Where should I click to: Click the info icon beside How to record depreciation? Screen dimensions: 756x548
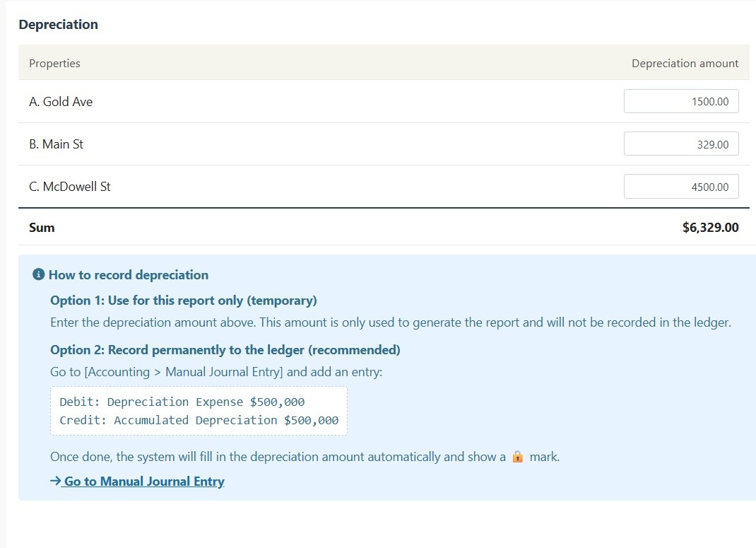pos(38,274)
